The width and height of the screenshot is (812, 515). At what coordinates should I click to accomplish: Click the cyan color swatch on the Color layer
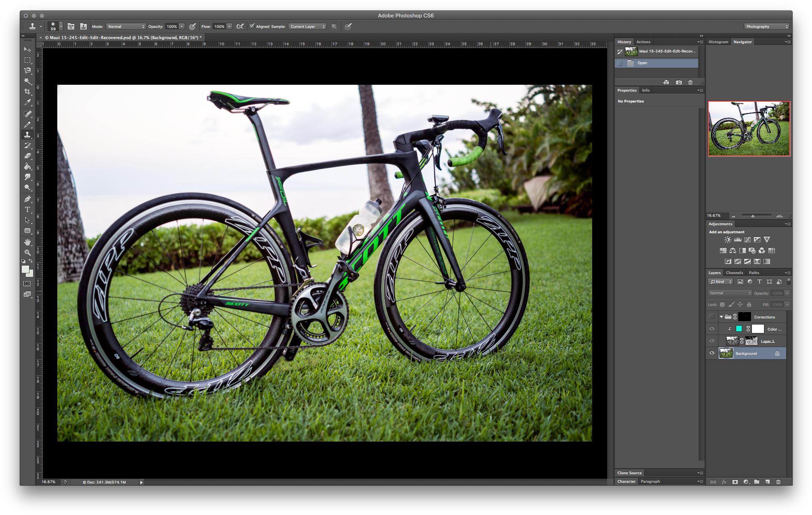pos(739,329)
